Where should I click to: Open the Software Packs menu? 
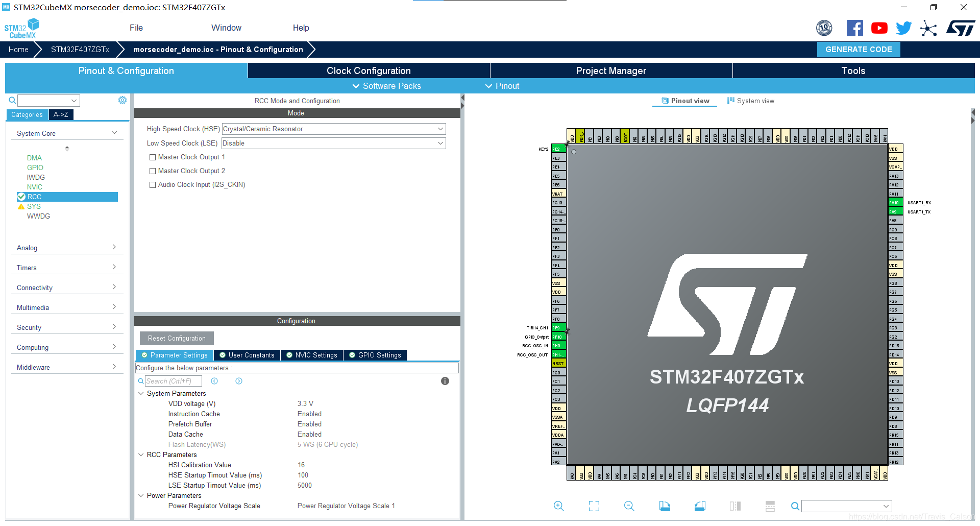click(387, 86)
